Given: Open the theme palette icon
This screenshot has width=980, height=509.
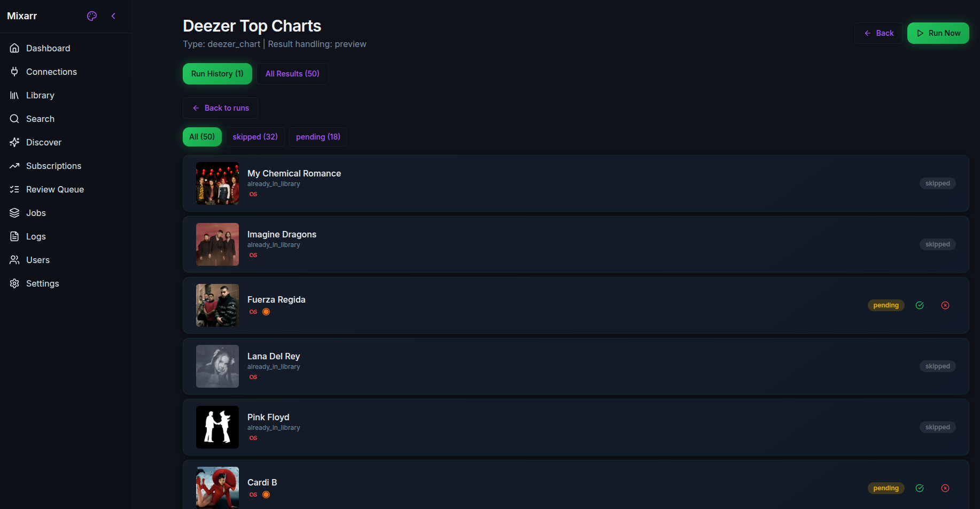Looking at the screenshot, I should [92, 16].
